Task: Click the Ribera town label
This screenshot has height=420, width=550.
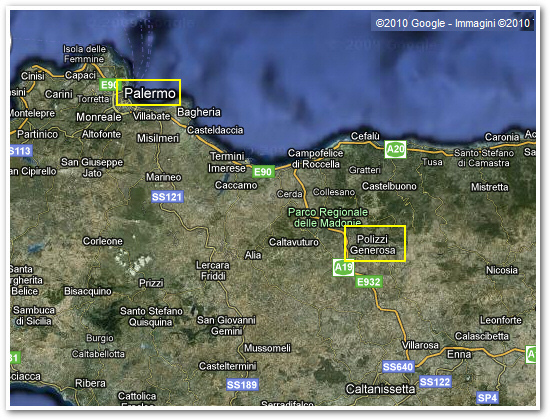Action: 90,383
